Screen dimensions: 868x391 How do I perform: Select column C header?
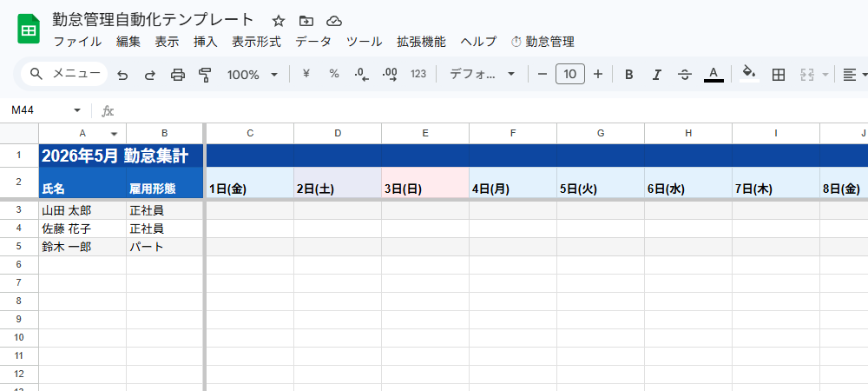(250, 133)
